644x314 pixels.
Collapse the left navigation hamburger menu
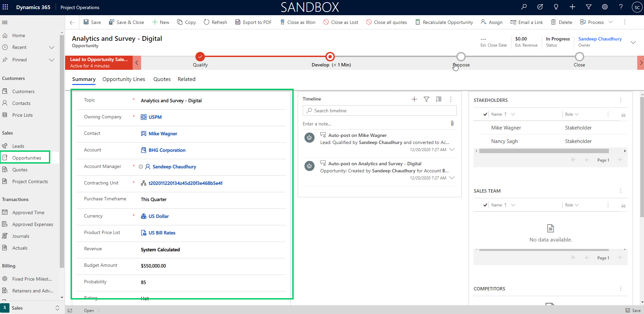point(5,23)
